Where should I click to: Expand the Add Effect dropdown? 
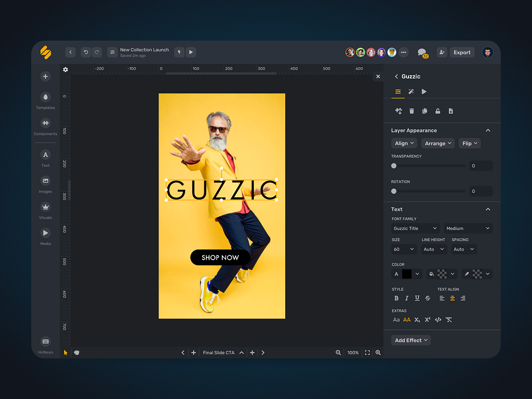point(411,340)
